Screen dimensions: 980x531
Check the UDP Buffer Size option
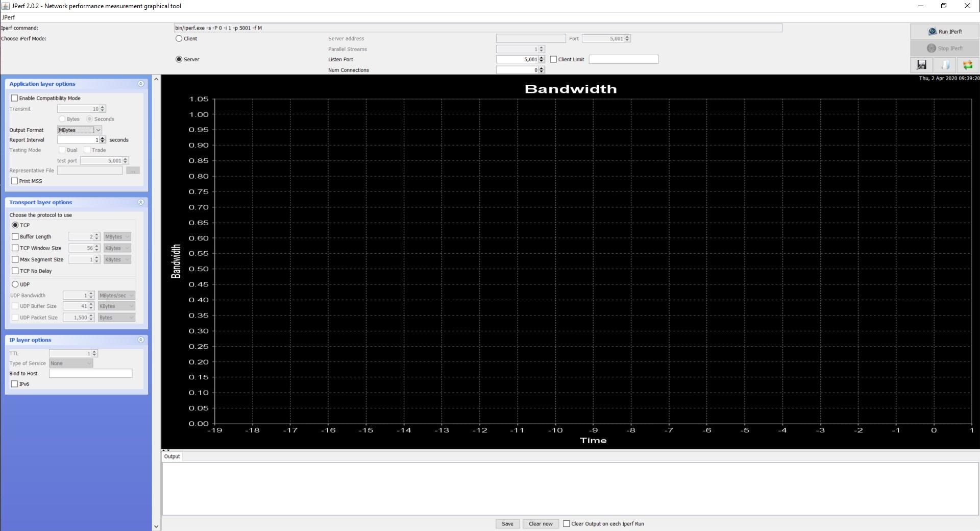click(x=15, y=306)
